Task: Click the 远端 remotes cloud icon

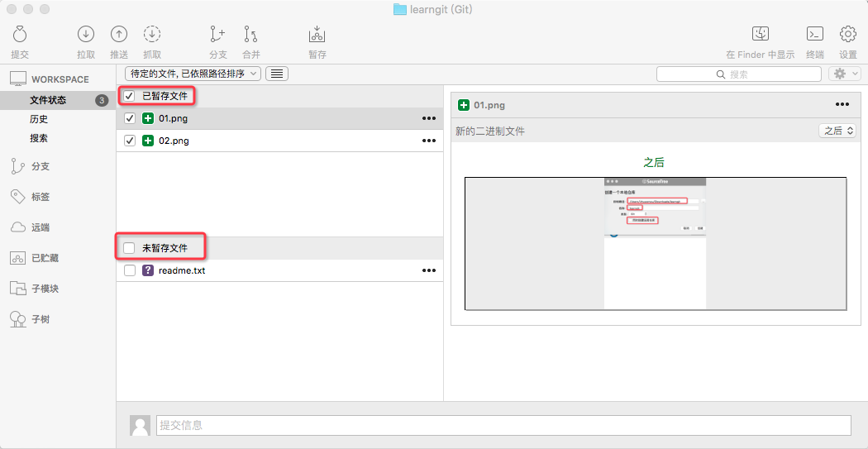Action: tap(17, 227)
